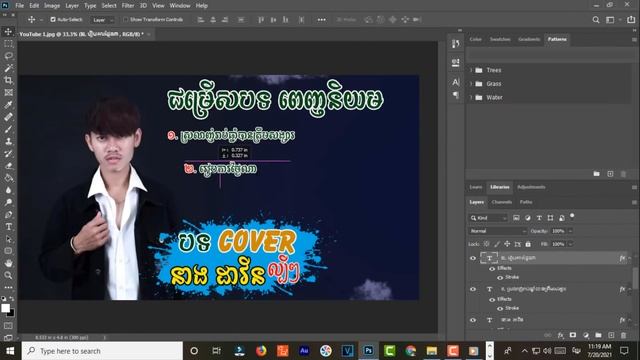Click in the Windows search box
The width and height of the screenshot is (640, 360).
tap(102, 351)
